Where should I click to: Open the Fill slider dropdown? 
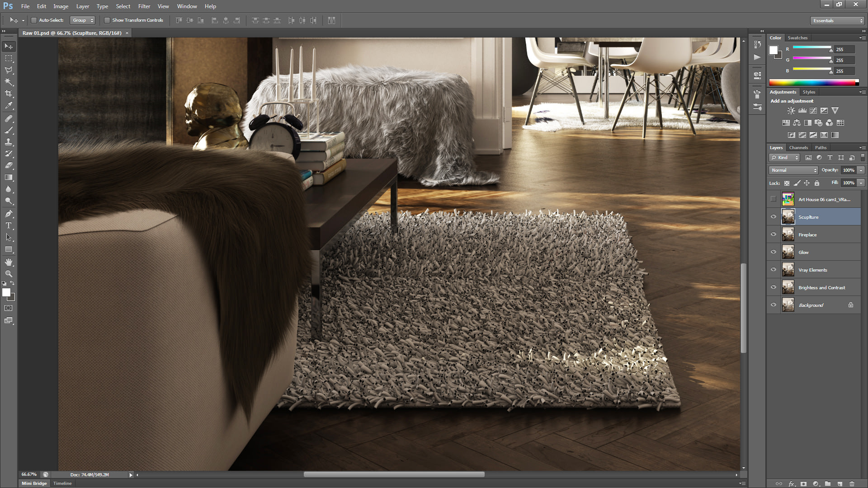pos(861,183)
